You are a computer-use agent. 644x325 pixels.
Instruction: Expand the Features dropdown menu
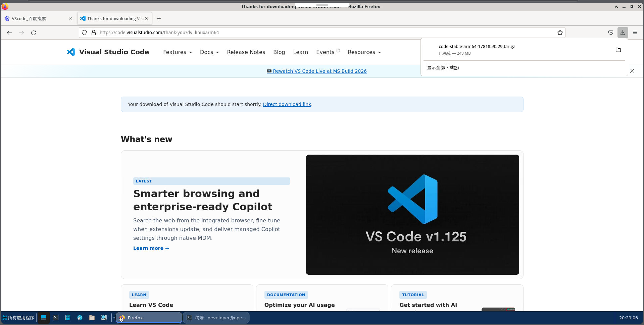[178, 52]
